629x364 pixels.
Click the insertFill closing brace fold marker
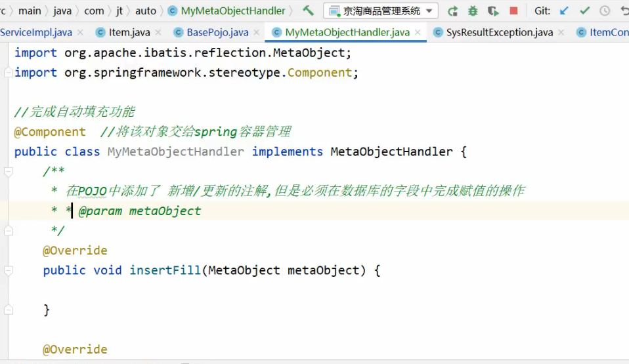coord(8,310)
